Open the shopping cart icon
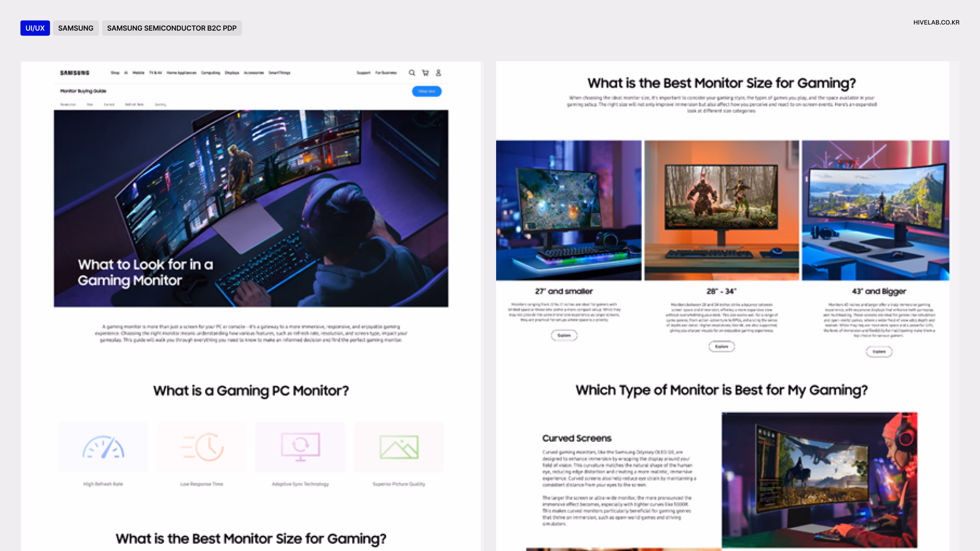This screenshot has width=980, height=551. (x=425, y=73)
